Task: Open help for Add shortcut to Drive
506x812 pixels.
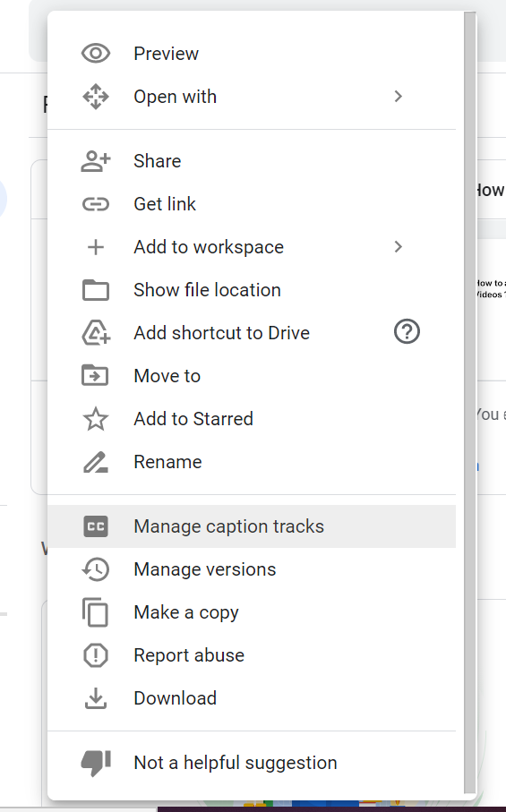Action: pos(407,331)
